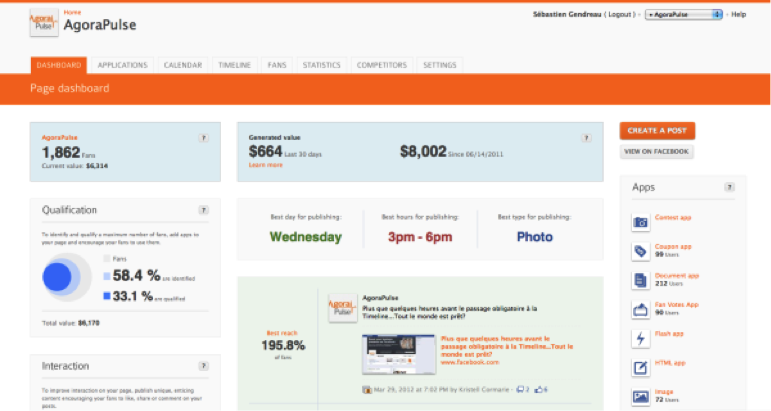Click the post type icon beside Mar 29

(367, 390)
